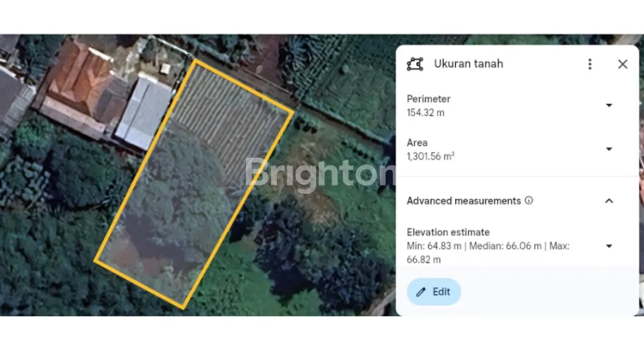Click the pencil icon in the Edit button
The width and height of the screenshot is (644, 351).
point(421,292)
